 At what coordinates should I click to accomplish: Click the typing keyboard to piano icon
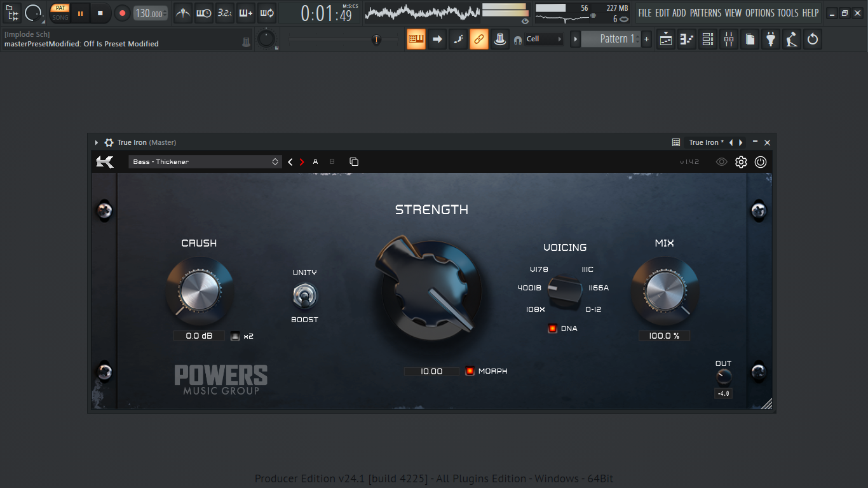pos(416,39)
